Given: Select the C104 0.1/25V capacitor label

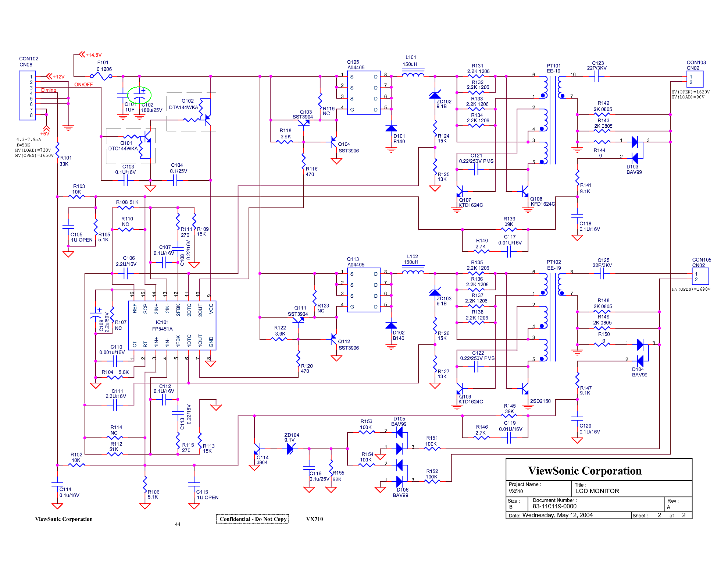Looking at the screenshot, I should tap(178, 168).
